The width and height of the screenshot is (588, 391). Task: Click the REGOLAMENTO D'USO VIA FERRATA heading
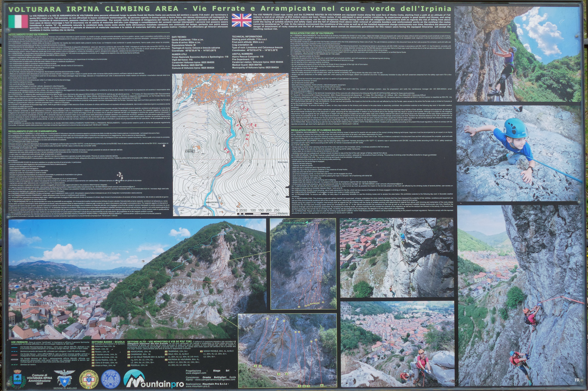pos(28,35)
